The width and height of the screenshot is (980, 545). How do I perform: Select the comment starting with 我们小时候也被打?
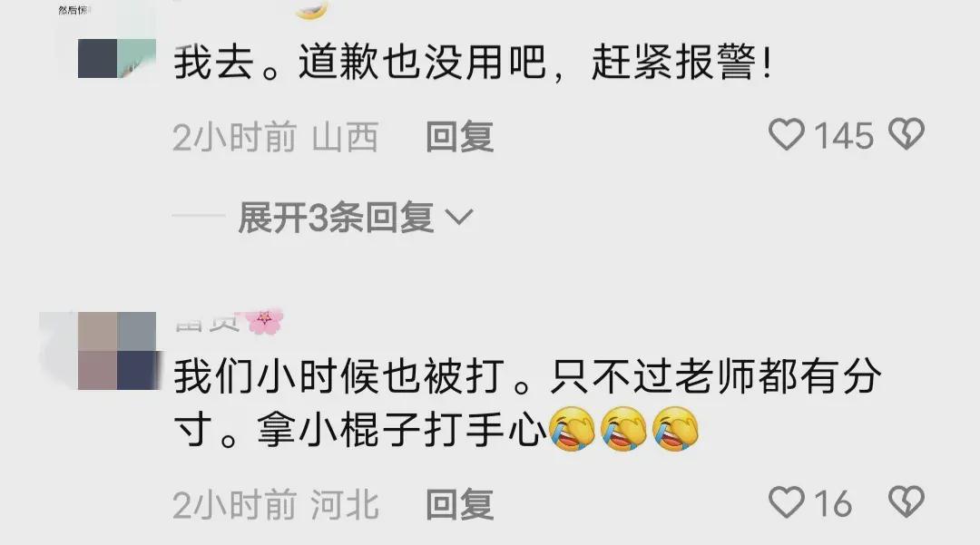(527, 403)
